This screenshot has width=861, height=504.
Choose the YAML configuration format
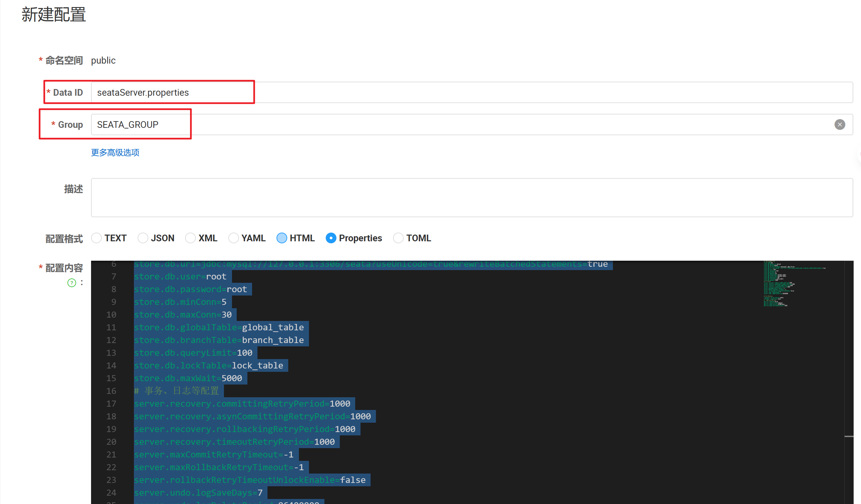[233, 238]
